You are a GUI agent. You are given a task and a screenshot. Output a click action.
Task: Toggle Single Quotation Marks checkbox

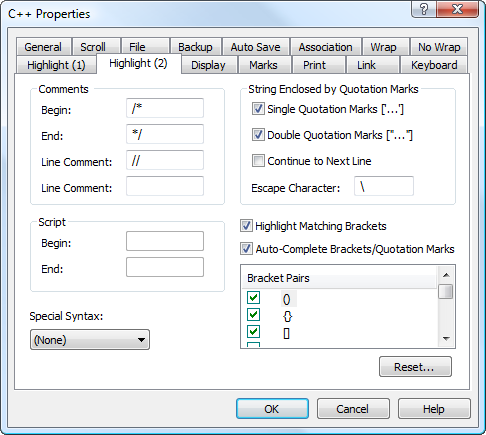[258, 109]
